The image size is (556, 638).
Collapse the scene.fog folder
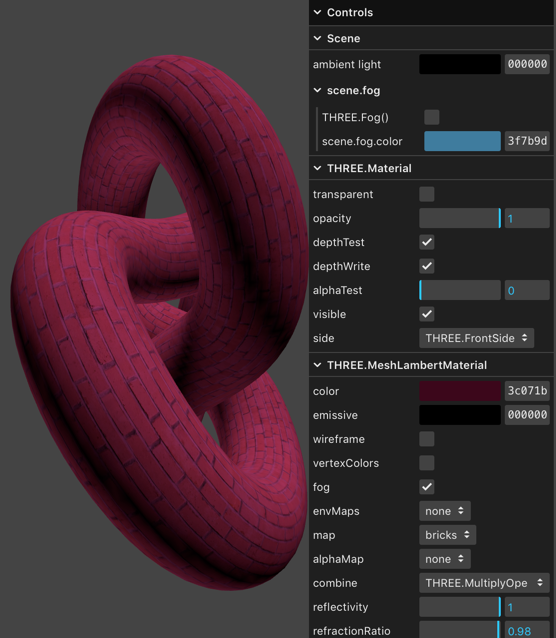pos(317,90)
